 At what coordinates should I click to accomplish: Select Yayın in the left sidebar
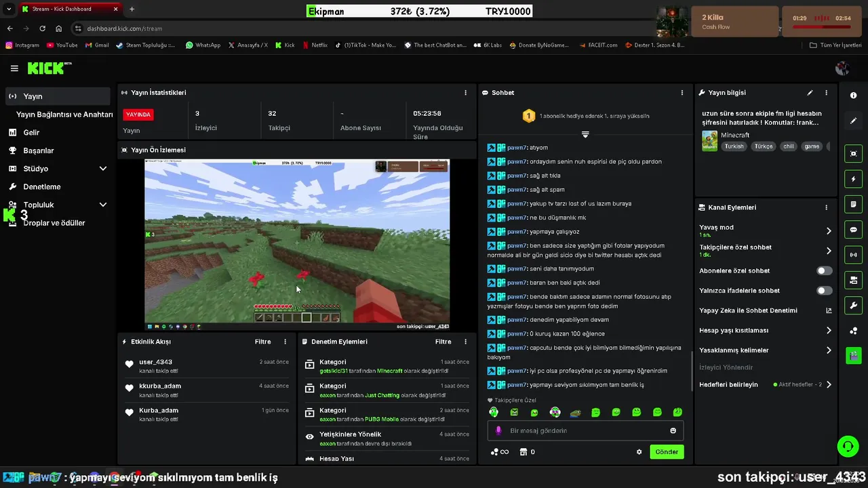pyautogui.click(x=58, y=96)
